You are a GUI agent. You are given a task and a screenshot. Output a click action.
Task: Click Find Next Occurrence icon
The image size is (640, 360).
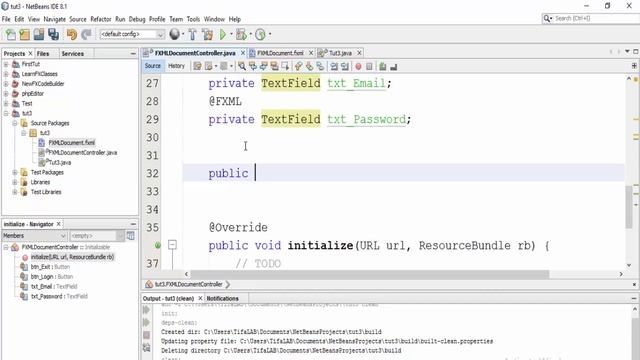pos(264,66)
